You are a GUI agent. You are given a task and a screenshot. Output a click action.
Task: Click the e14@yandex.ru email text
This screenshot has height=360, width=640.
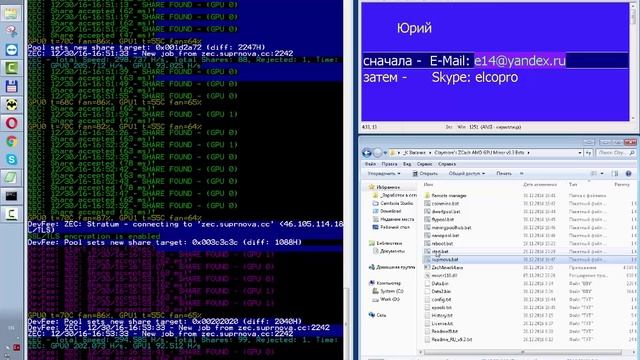click(x=520, y=61)
